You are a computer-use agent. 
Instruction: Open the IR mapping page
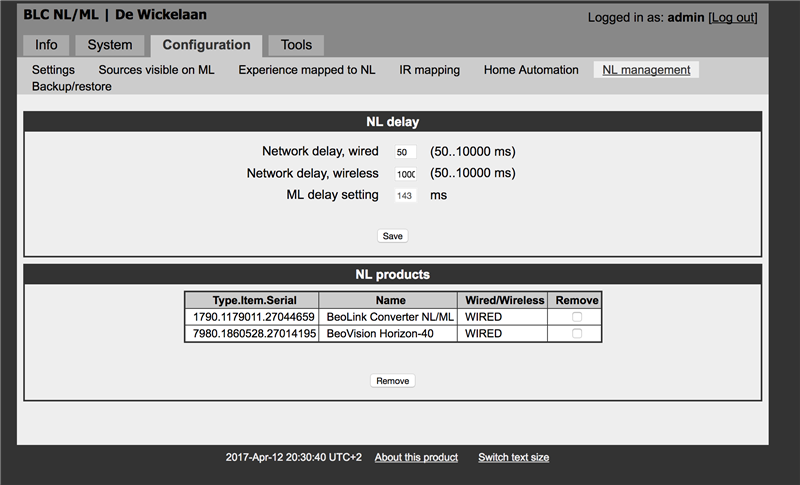(x=429, y=70)
